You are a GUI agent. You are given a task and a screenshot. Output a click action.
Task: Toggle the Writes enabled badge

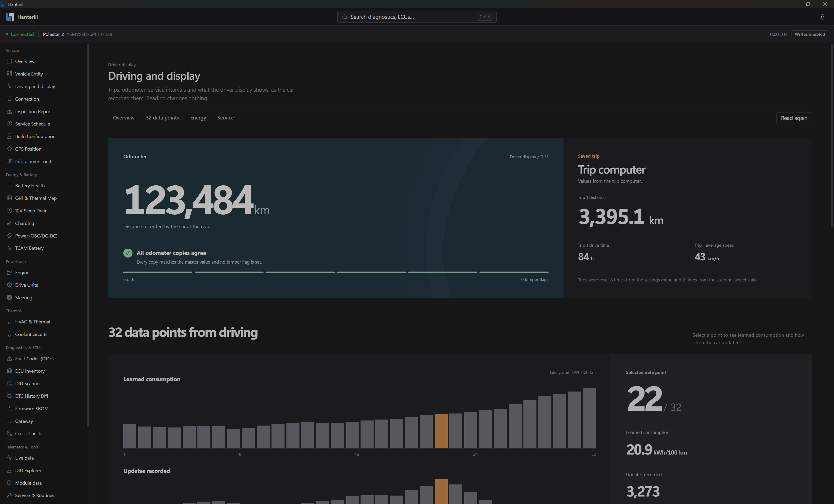(810, 34)
